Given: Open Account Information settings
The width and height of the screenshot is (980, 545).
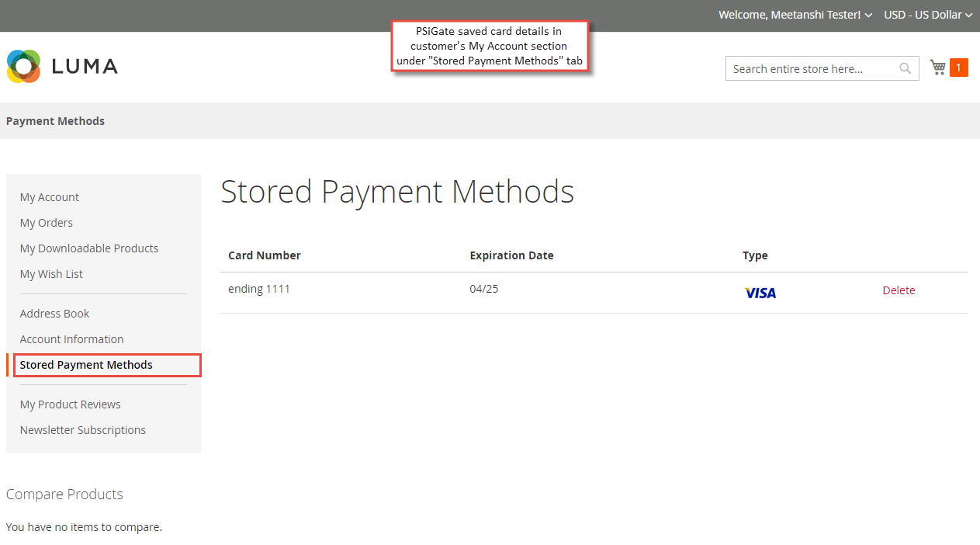Looking at the screenshot, I should 71,338.
